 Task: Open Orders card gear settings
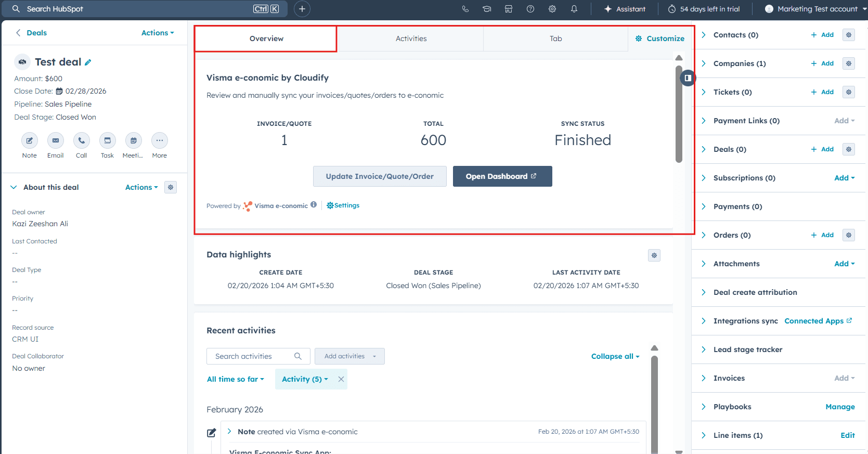click(x=849, y=235)
